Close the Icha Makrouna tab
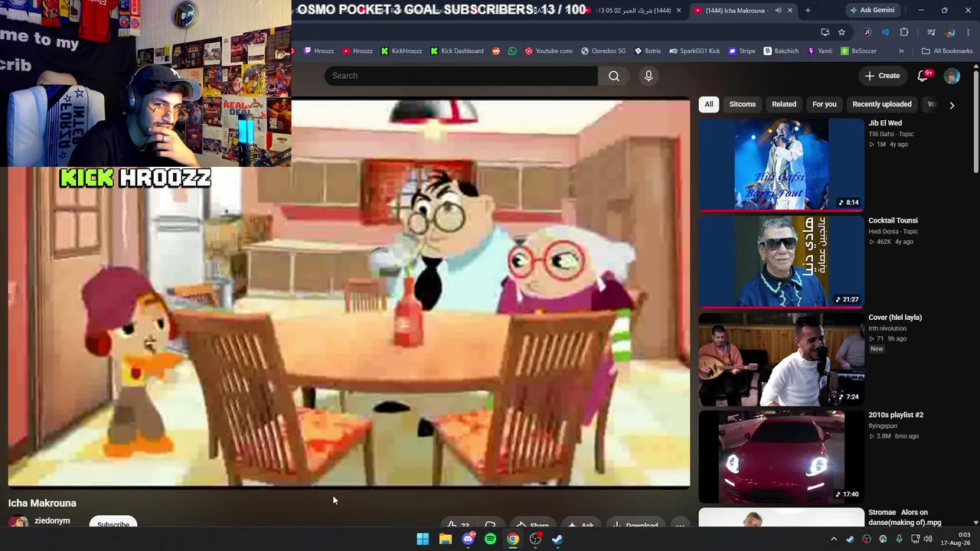This screenshot has width=980, height=551. pyautogui.click(x=790, y=10)
